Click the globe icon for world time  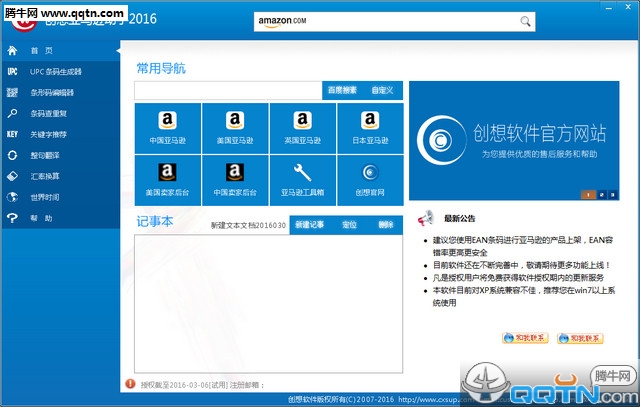[x=12, y=197]
